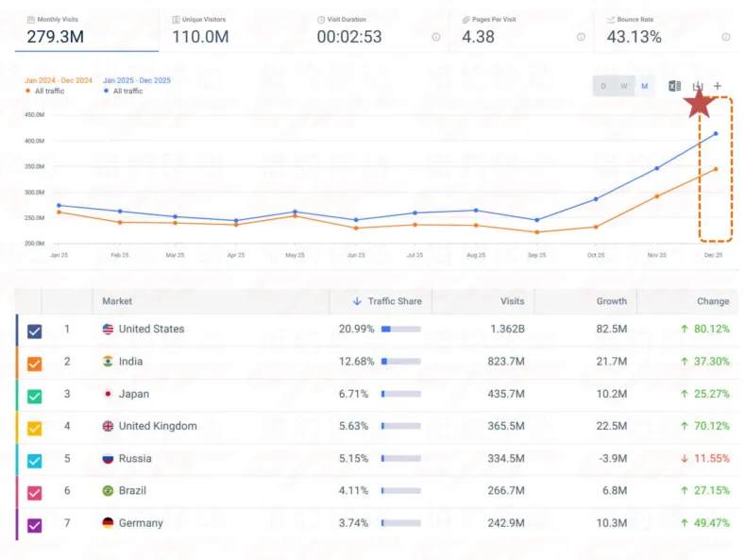Toggle the India orange checkbox
The image size is (745, 560).
coord(34,364)
